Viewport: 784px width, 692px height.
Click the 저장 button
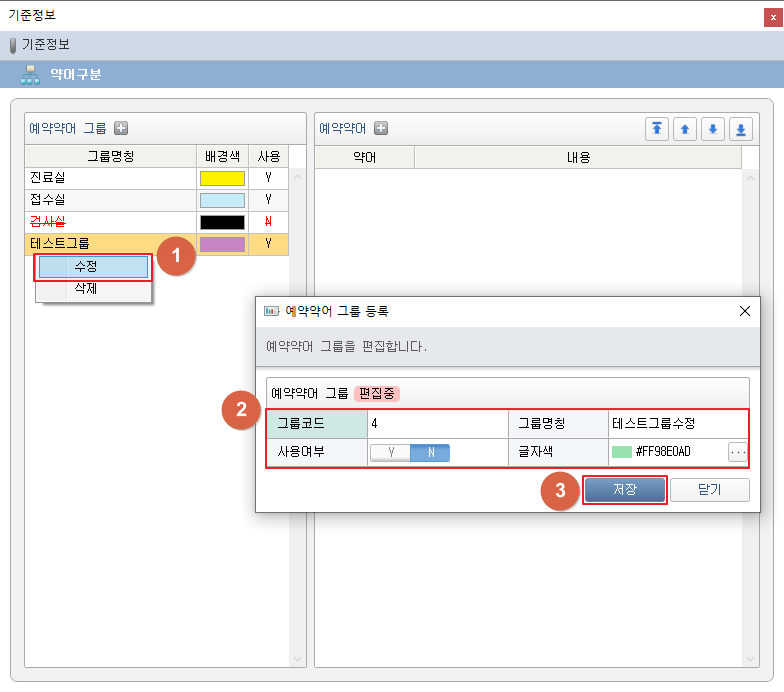[x=624, y=490]
